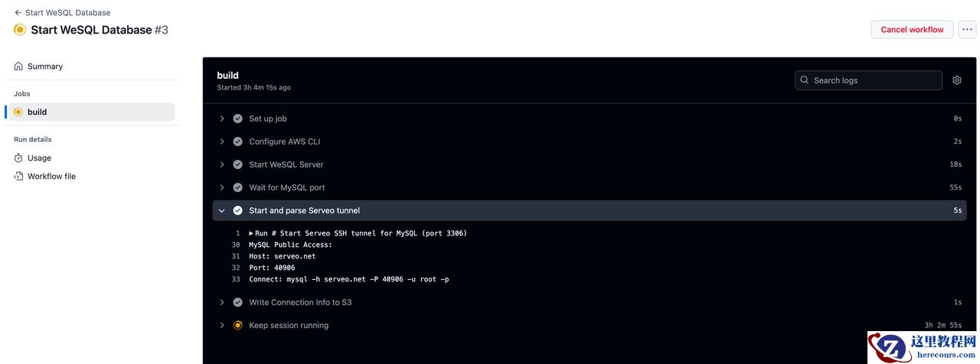Click the Start WeSQL Server success checkmark
This screenshot has height=364, width=980.
[x=237, y=164]
